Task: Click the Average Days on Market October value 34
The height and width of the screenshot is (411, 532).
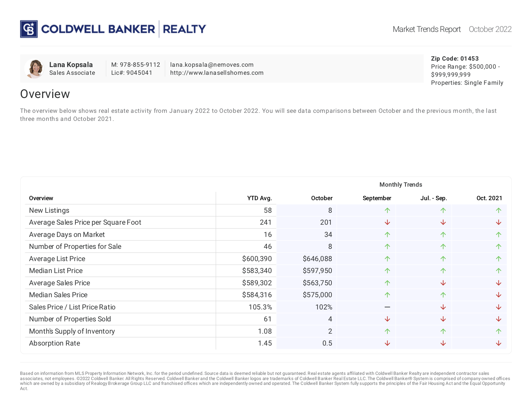Action: (328, 235)
